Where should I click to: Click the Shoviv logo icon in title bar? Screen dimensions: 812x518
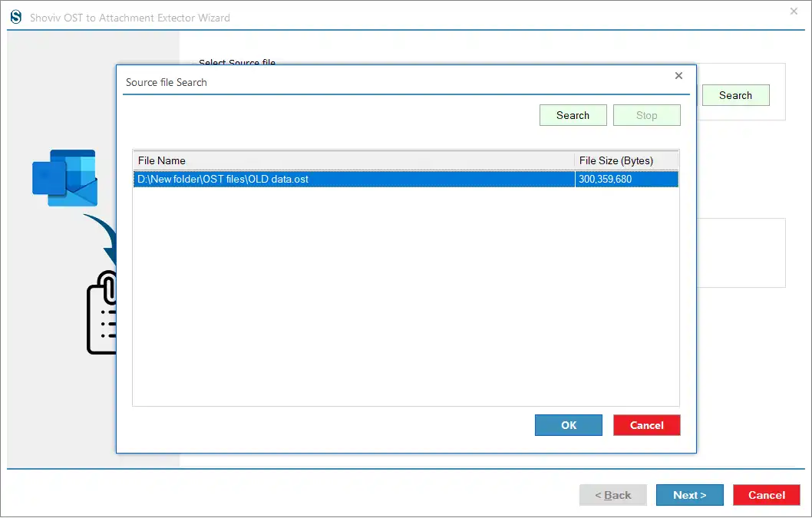point(16,17)
